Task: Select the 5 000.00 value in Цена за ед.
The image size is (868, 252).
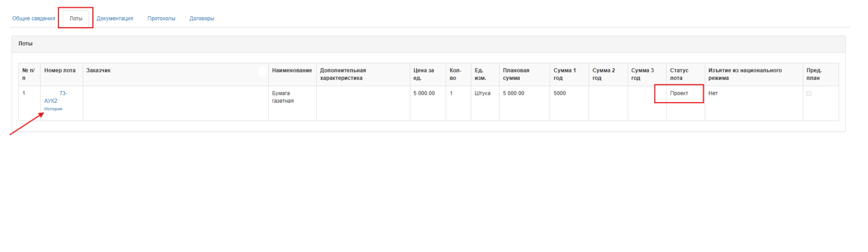Action: [x=424, y=93]
